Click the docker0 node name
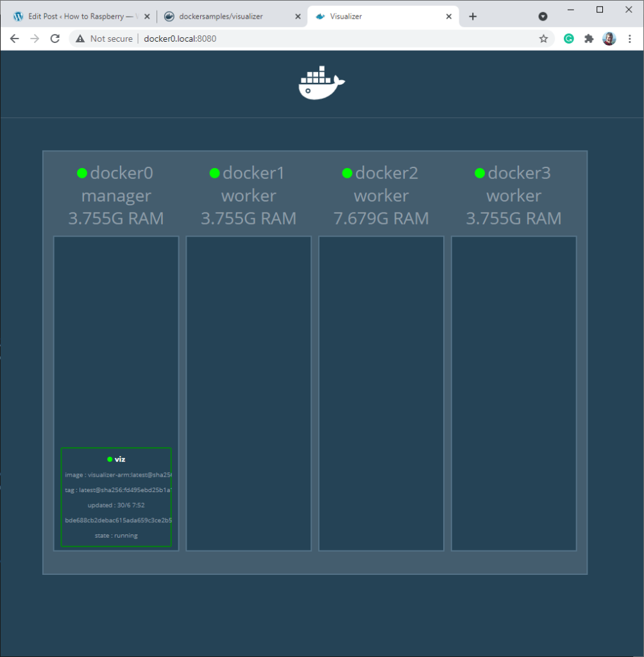The width and height of the screenshot is (644, 657). pyautogui.click(x=121, y=173)
